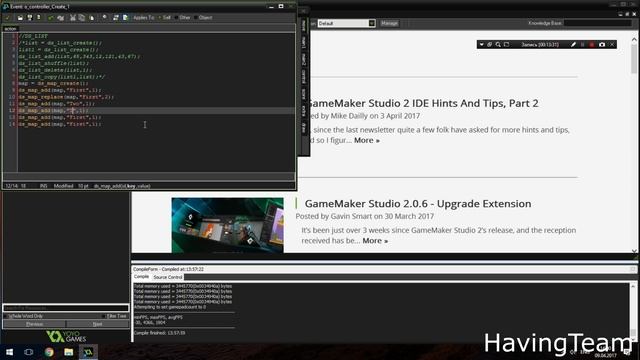
Task: Click the Modified status bar indicator
Action: click(x=63, y=186)
